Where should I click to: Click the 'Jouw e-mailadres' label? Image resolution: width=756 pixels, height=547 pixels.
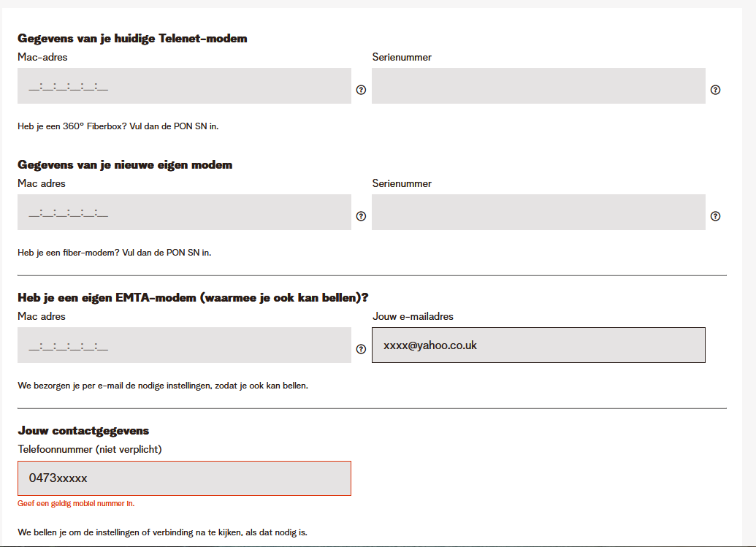pos(413,316)
